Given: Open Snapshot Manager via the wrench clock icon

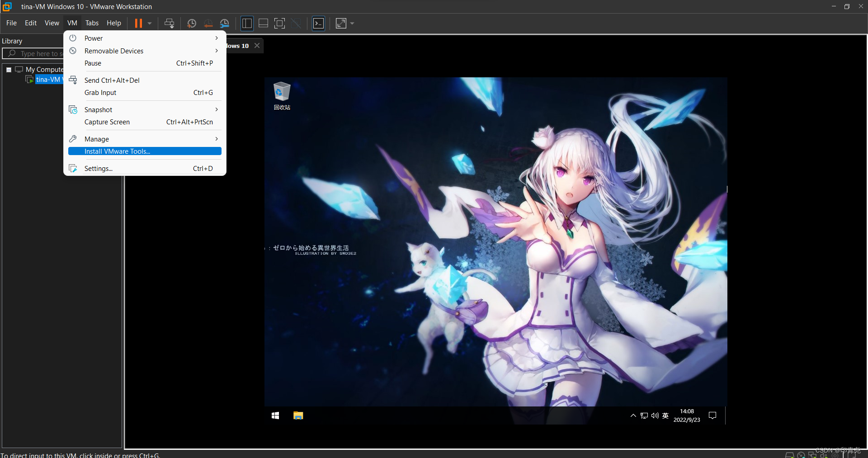Looking at the screenshot, I should [225, 23].
